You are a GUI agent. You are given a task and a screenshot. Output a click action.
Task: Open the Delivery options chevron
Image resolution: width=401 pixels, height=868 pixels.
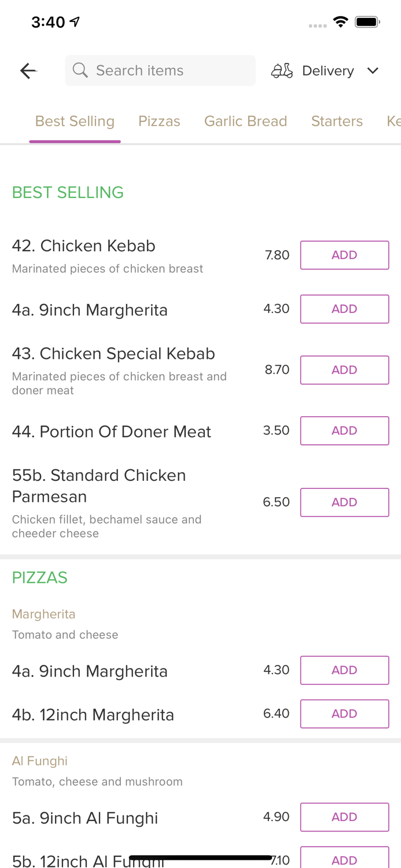pyautogui.click(x=373, y=71)
